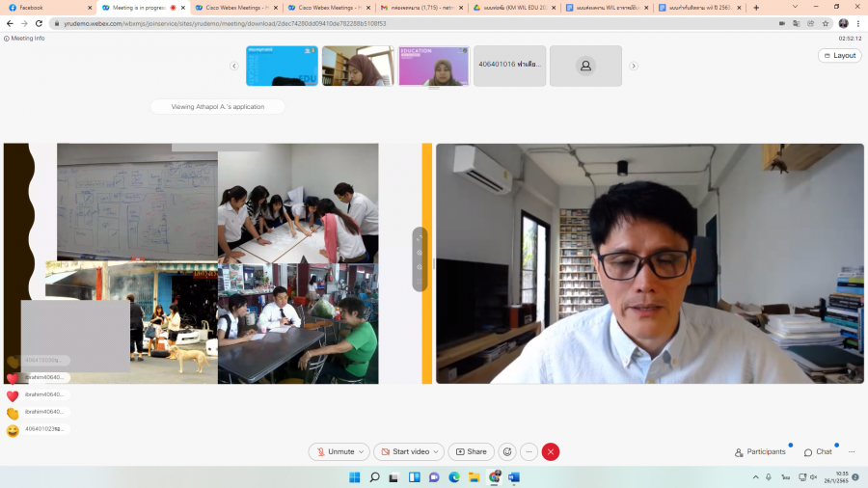The height and width of the screenshot is (488, 868).
Task: Open the reactions emoji panel
Action: [x=507, y=451]
